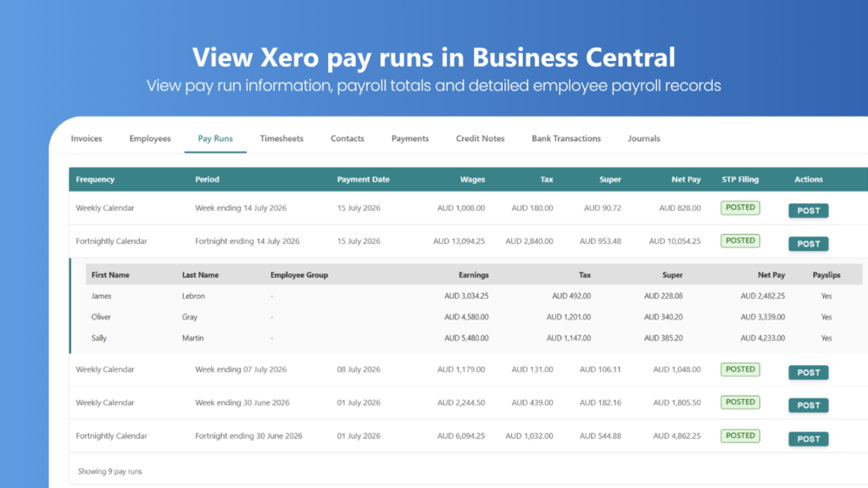
Task: Go to the Timesheets tab
Action: coord(281,138)
